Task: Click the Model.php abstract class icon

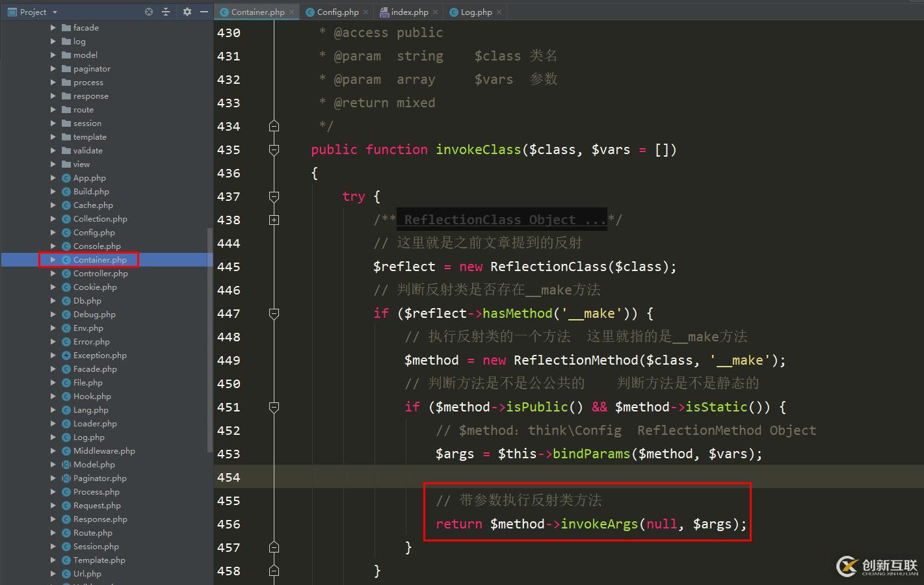Action: tap(66, 465)
